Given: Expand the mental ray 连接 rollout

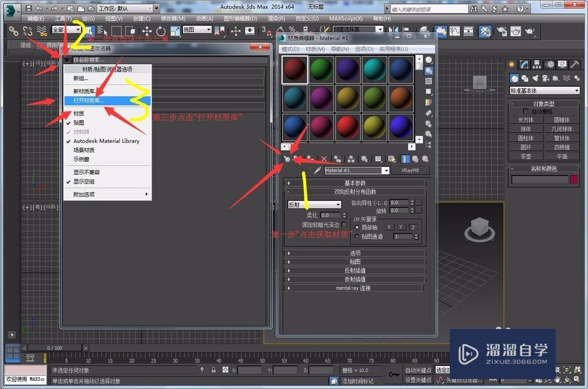Looking at the screenshot, I should click(x=353, y=288).
